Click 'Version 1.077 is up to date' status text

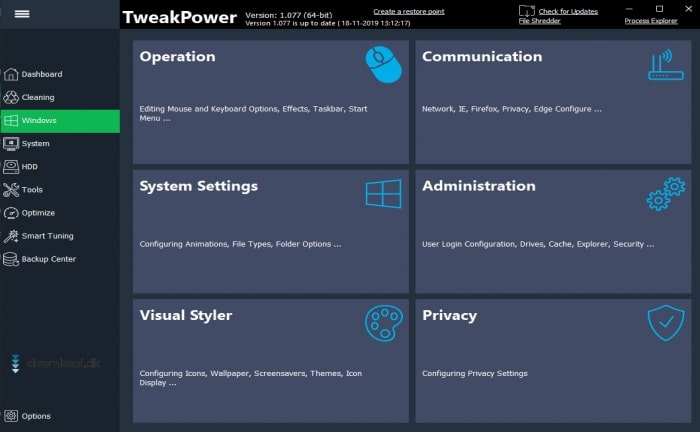click(328, 23)
